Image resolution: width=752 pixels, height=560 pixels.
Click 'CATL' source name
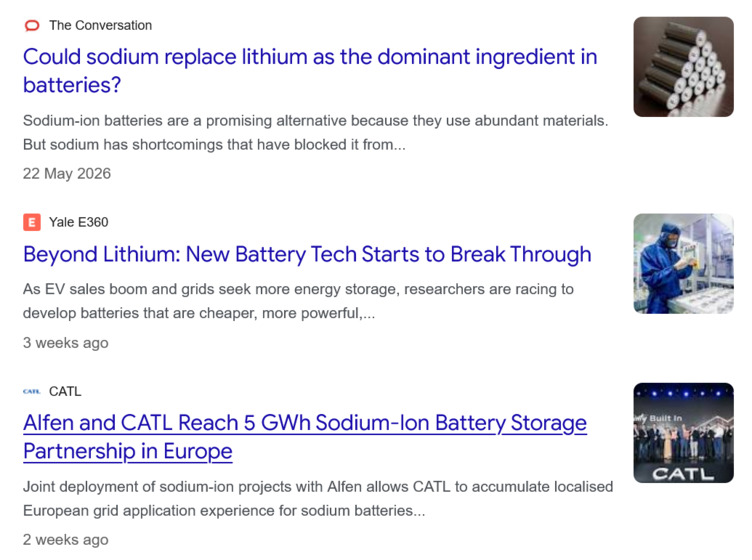[x=65, y=392]
